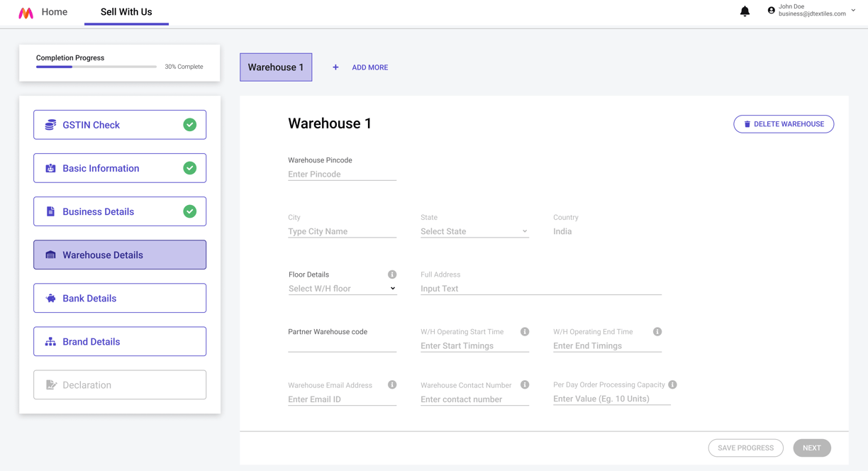Go to the Home tab

tap(55, 12)
